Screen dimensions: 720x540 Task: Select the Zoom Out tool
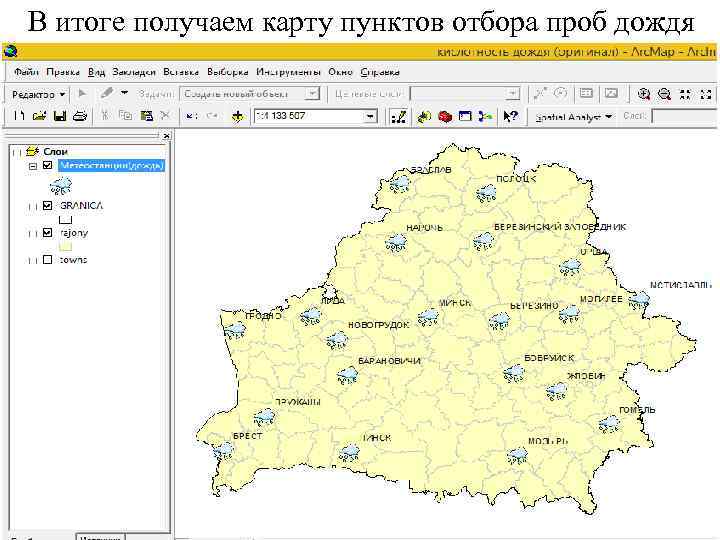tap(664, 94)
